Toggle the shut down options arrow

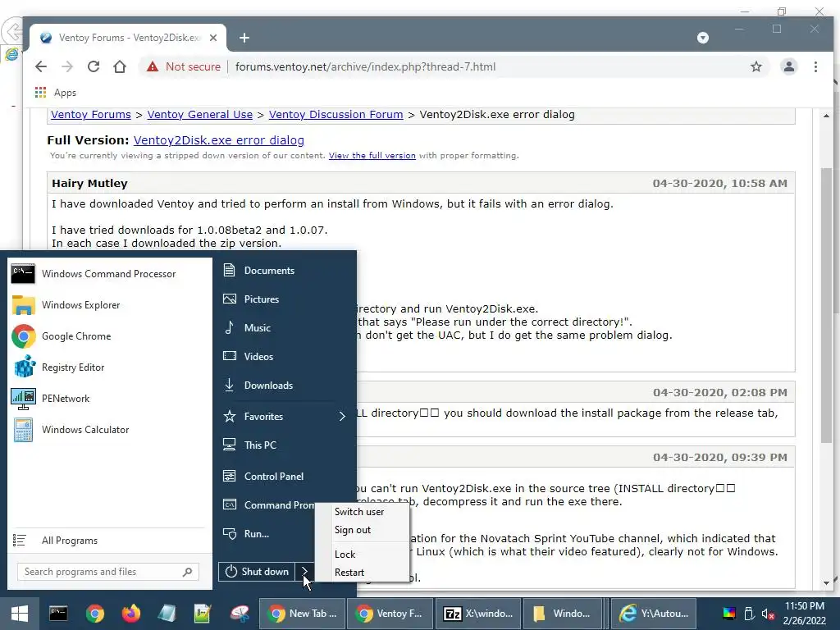[x=304, y=572]
